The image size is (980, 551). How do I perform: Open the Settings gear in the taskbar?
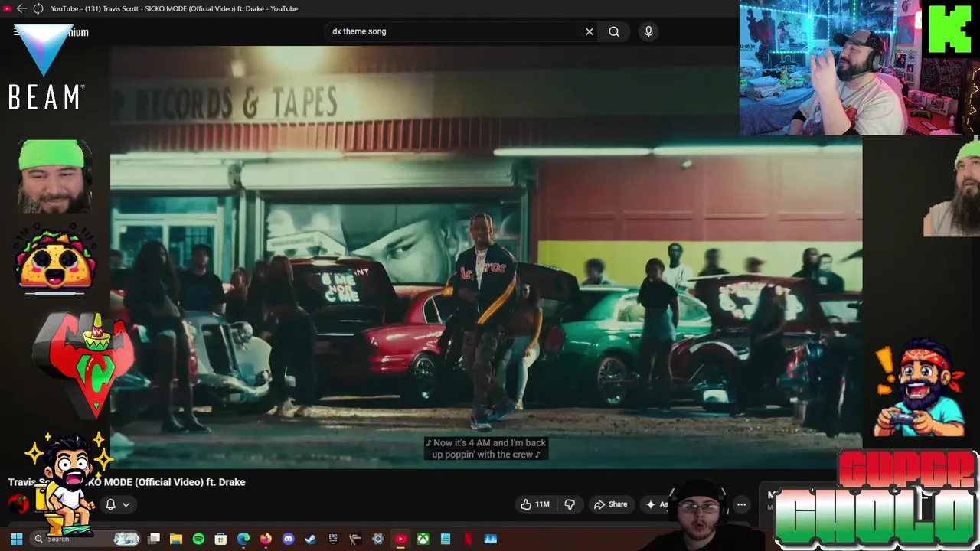click(x=377, y=539)
